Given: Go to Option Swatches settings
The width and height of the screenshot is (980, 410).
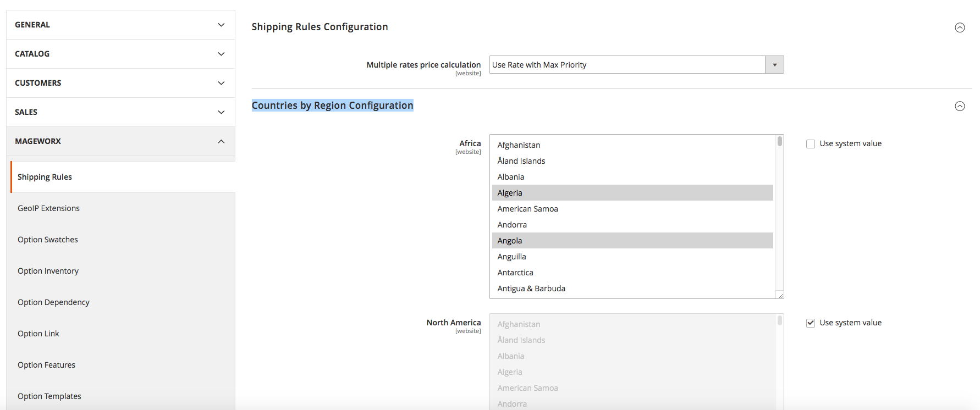Looking at the screenshot, I should (48, 240).
